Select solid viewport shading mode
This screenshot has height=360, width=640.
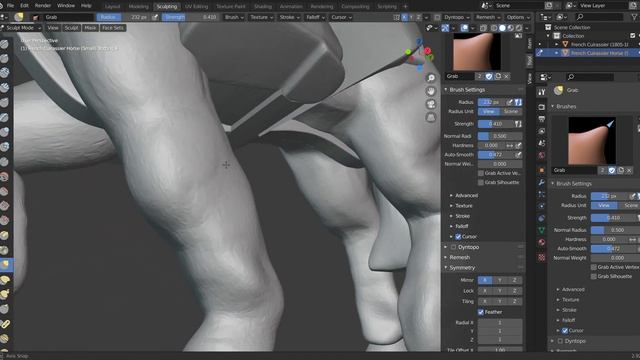pyautogui.click(x=502, y=28)
